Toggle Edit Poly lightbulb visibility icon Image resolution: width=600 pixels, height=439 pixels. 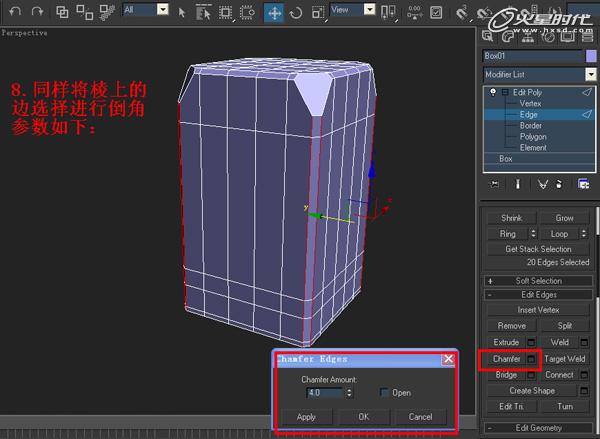point(493,92)
